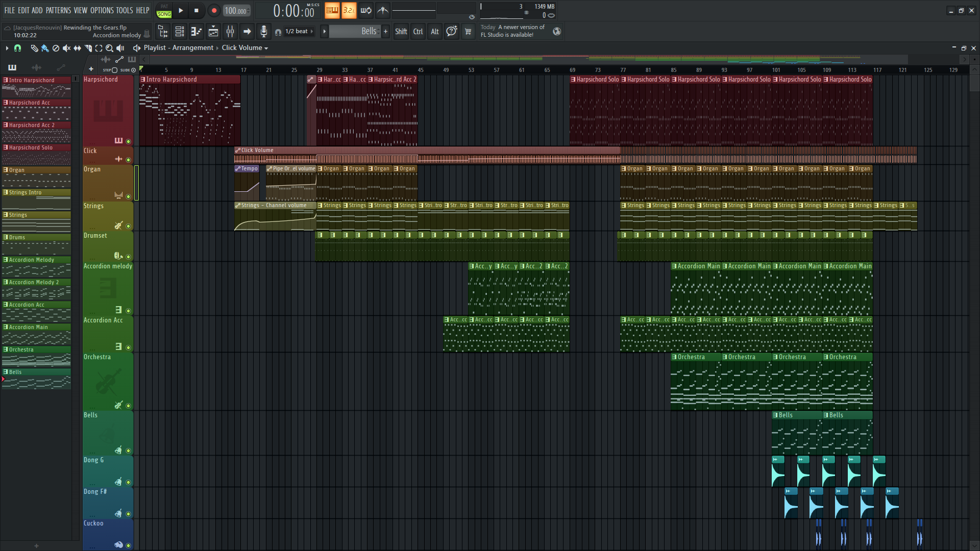Viewport: 980px width, 551px height.
Task: Open the Playlist - Arrangement selector
Action: pyautogui.click(x=179, y=48)
